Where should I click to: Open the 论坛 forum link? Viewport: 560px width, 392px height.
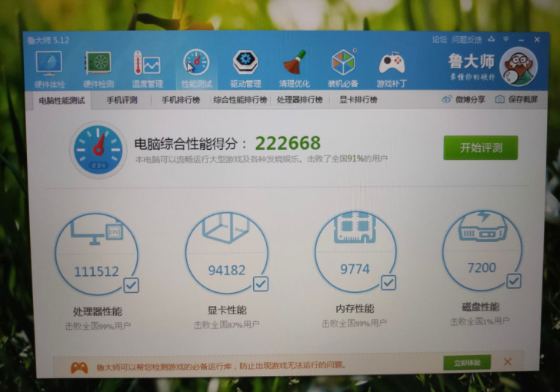pyautogui.click(x=439, y=39)
